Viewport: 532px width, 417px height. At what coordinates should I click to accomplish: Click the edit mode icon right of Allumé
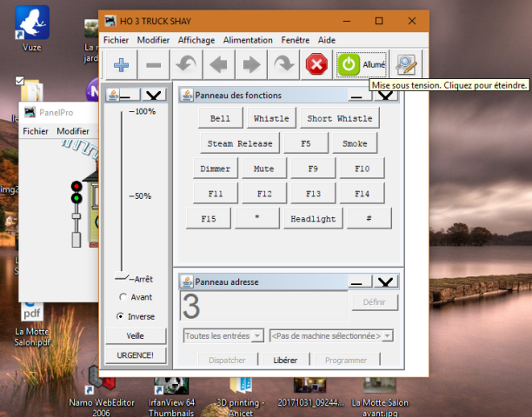coord(404,64)
